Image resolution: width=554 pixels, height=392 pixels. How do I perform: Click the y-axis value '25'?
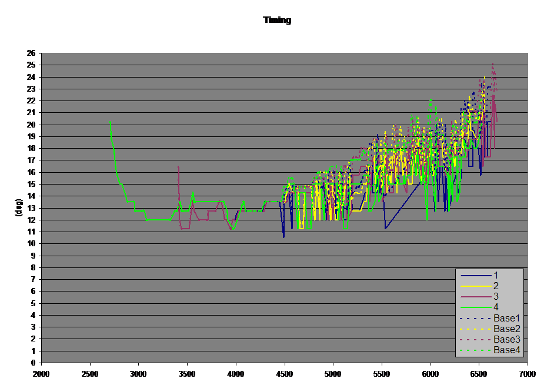coord(31,65)
